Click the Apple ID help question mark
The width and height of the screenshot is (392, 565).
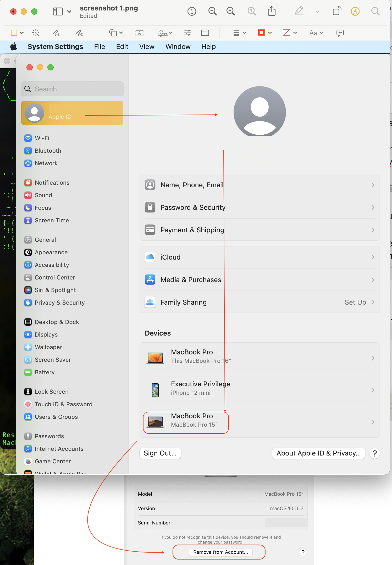(375, 453)
